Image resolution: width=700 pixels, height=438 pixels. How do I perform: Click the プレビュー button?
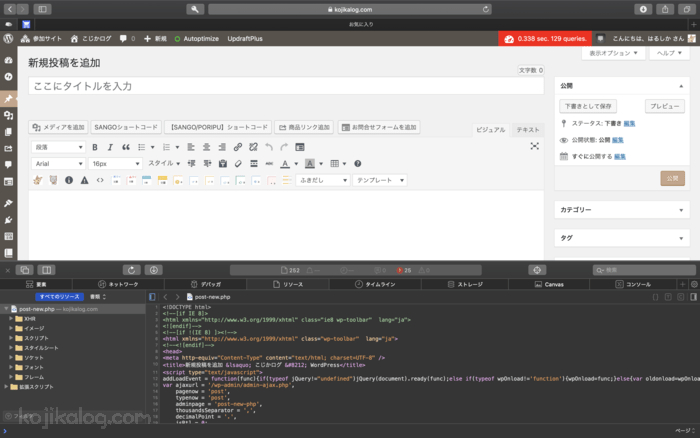[664, 106]
